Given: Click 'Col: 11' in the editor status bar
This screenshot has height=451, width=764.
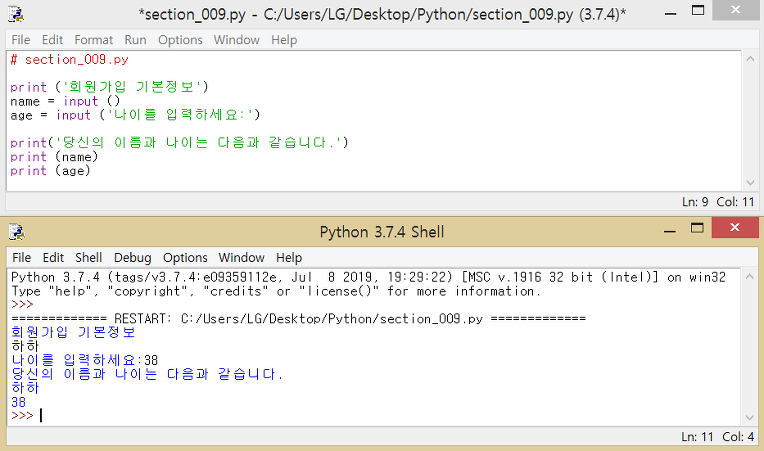Looking at the screenshot, I should [735, 202].
